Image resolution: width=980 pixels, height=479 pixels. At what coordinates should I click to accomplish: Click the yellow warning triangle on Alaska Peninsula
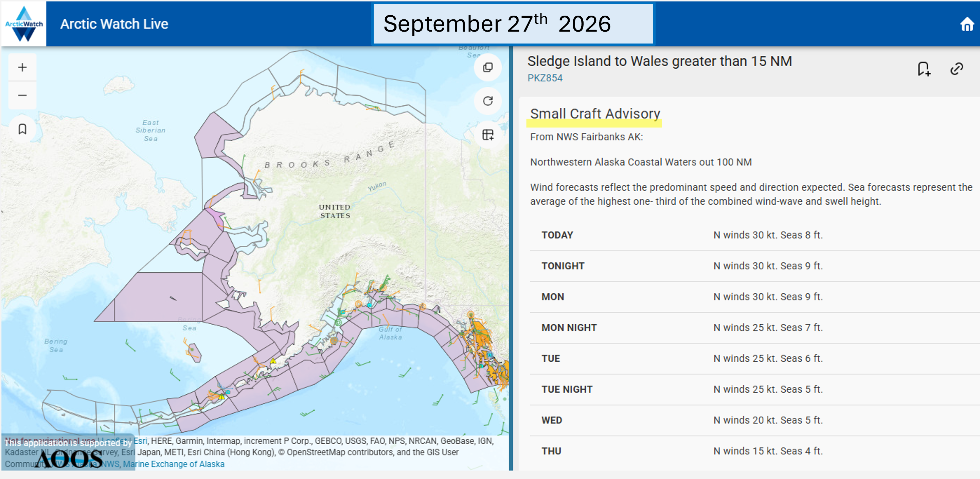pos(273,361)
